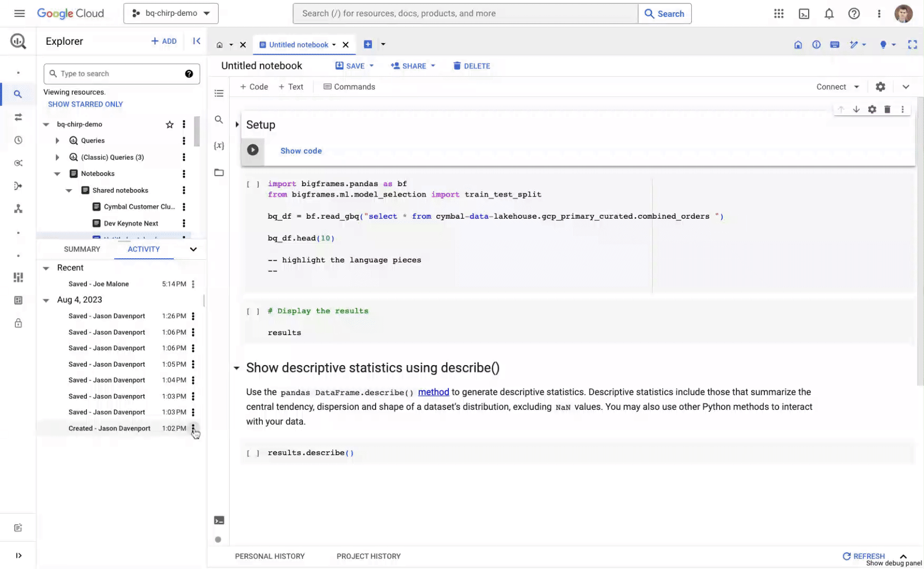Open the Commands palette
The height and width of the screenshot is (569, 924).
[x=349, y=87]
